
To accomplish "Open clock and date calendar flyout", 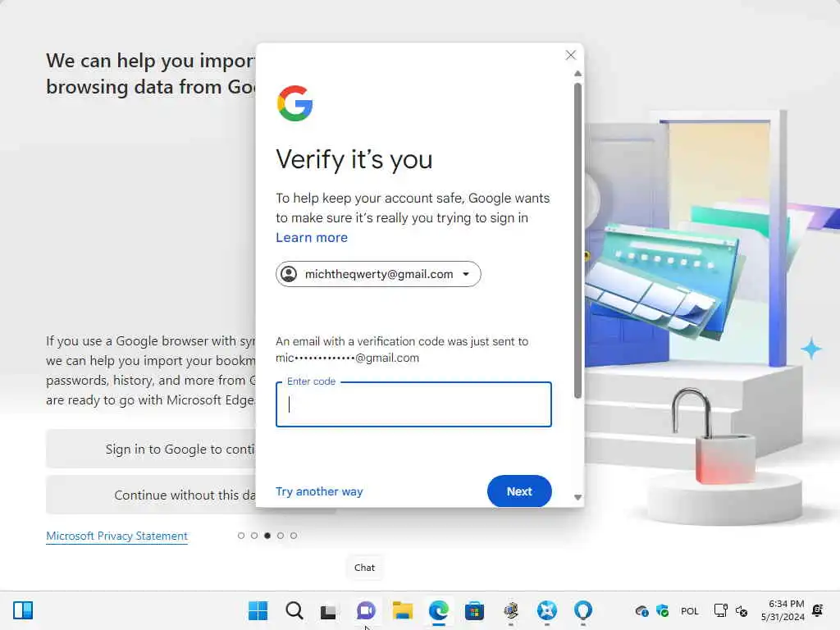I will [x=783, y=610].
